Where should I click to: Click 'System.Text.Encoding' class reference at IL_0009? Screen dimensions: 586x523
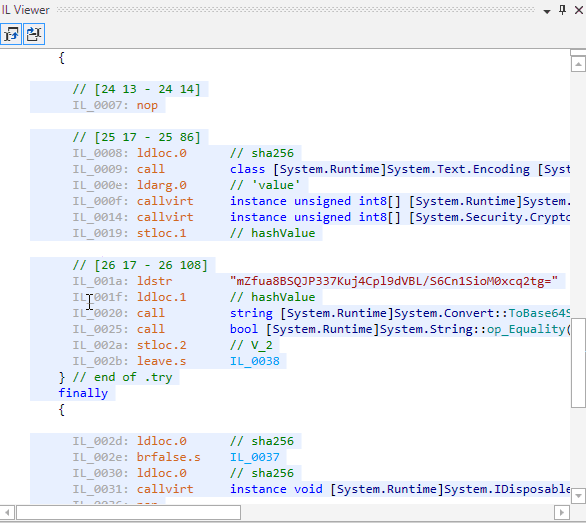458,169
